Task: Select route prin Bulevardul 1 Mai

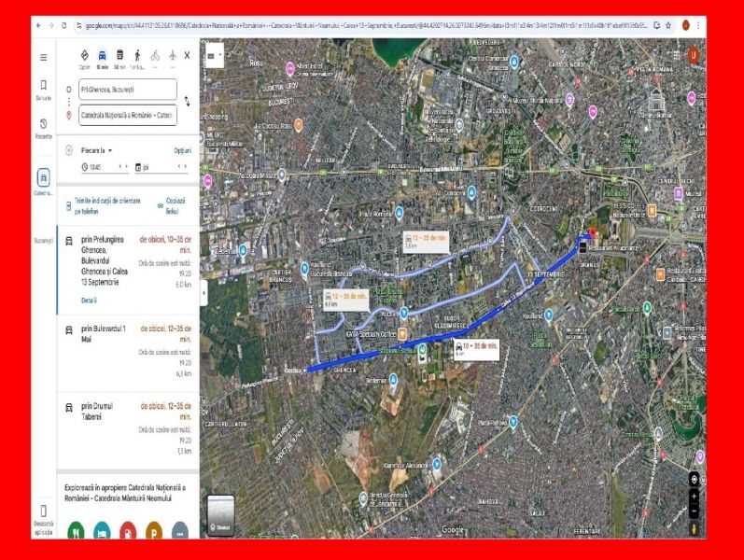Action: click(128, 353)
